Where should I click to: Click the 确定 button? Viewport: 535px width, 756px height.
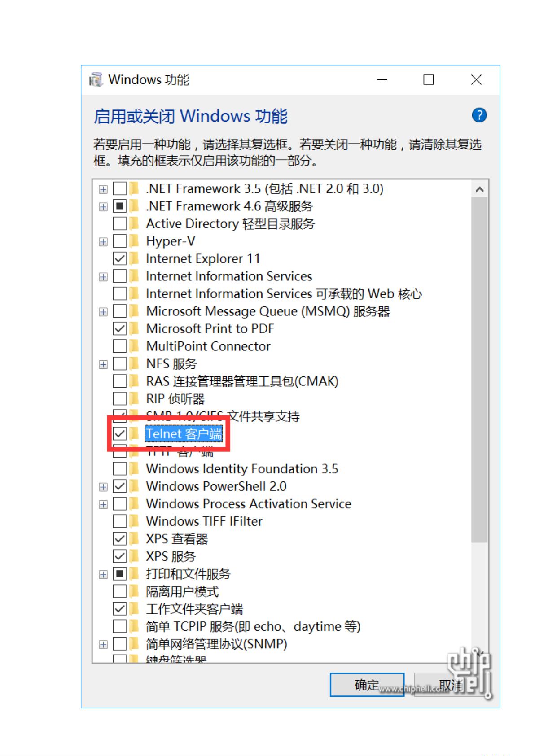click(367, 685)
